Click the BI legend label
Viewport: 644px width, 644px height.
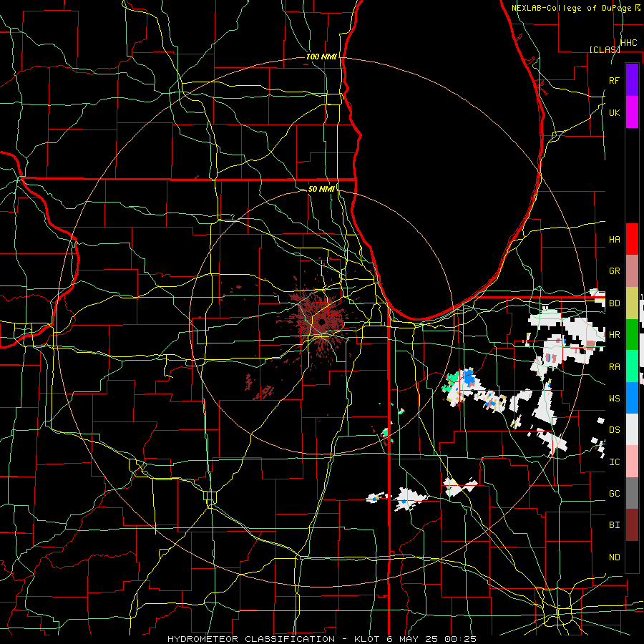(x=614, y=525)
